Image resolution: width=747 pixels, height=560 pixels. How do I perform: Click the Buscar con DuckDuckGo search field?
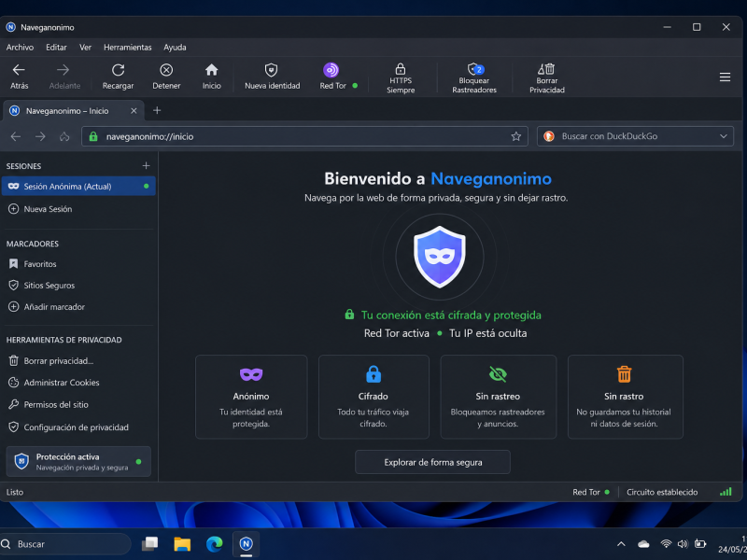pyautogui.click(x=635, y=136)
